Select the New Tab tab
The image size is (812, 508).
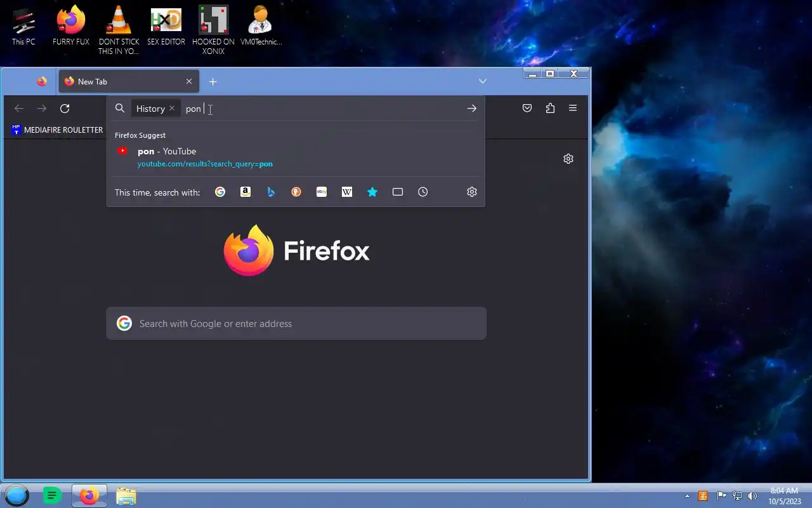[x=129, y=81]
